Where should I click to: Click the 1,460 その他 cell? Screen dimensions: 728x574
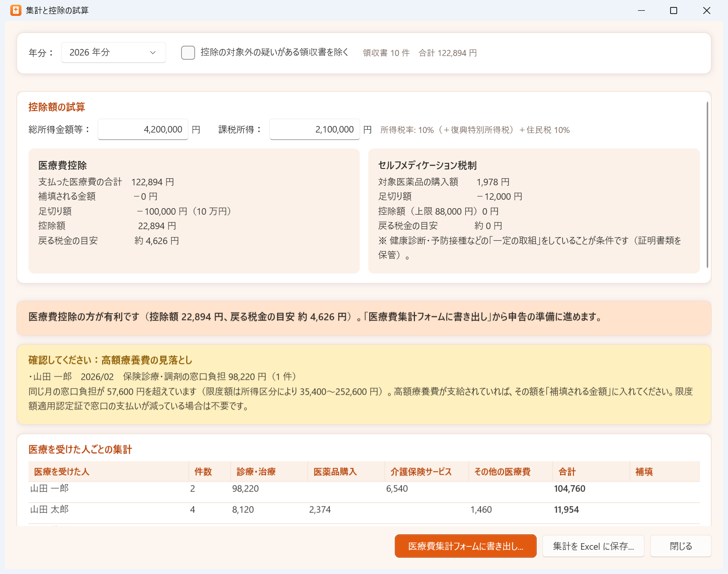(481, 510)
